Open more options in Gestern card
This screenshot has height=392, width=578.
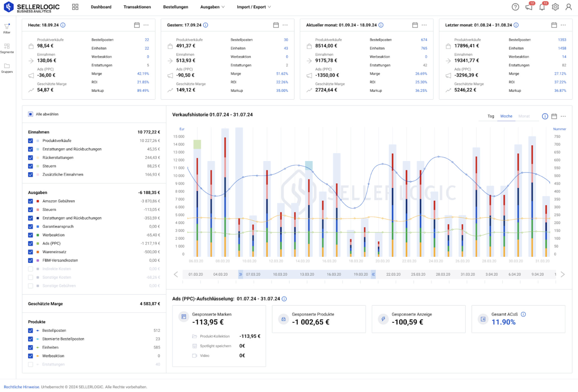pyautogui.click(x=285, y=25)
